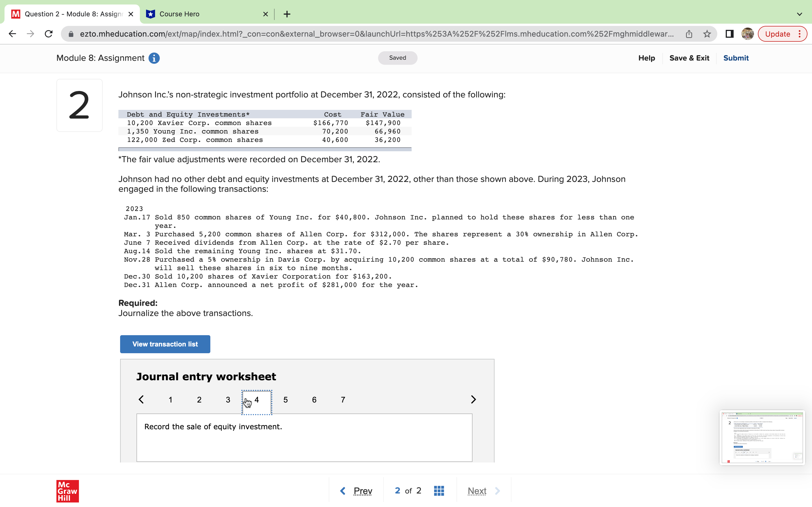
Task: Click the Submit link
Action: [x=736, y=58]
